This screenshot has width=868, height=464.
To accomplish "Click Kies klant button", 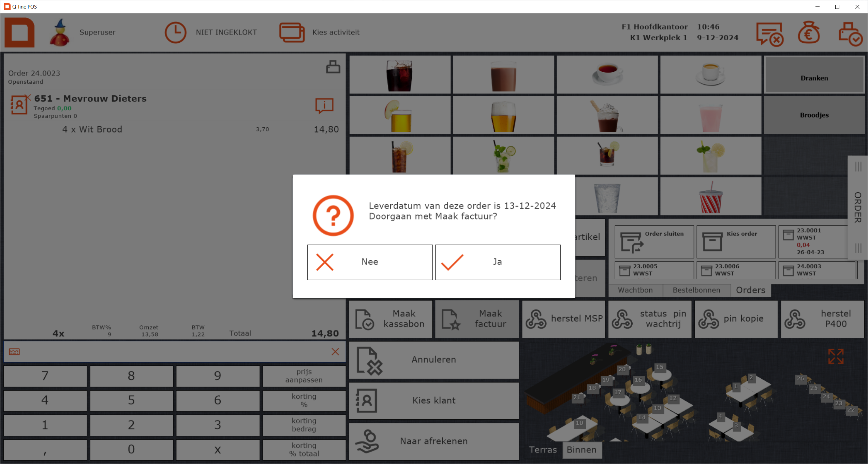I will tap(434, 400).
